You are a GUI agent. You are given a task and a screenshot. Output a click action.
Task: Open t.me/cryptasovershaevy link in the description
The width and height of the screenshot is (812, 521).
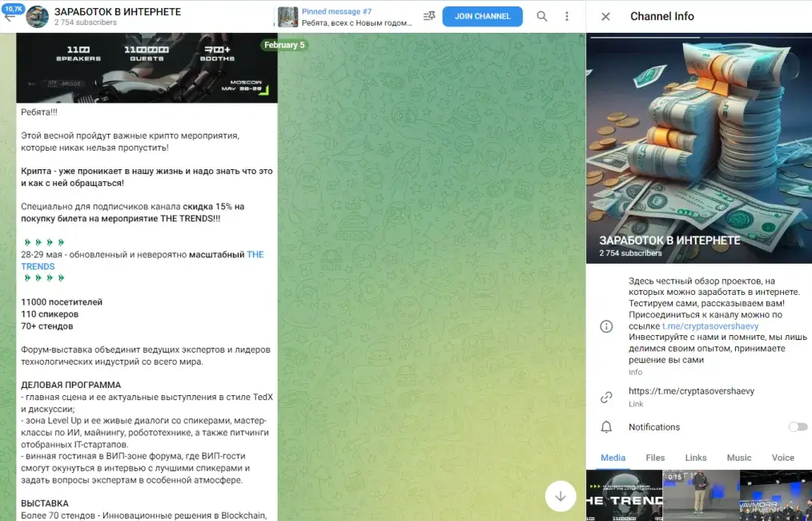coord(710,326)
